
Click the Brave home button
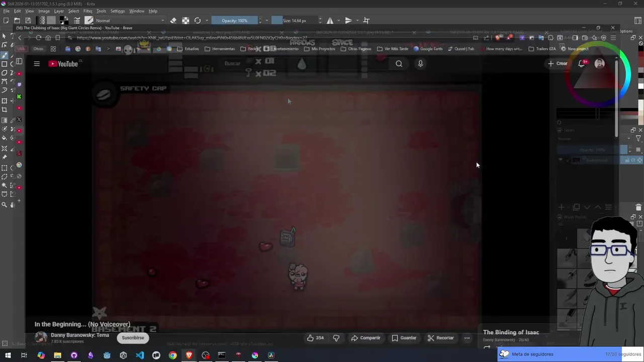tap(48, 38)
